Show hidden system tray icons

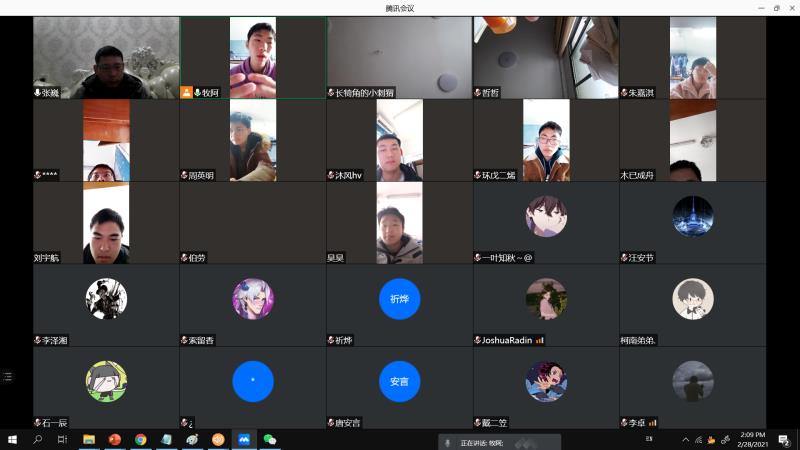(686, 440)
